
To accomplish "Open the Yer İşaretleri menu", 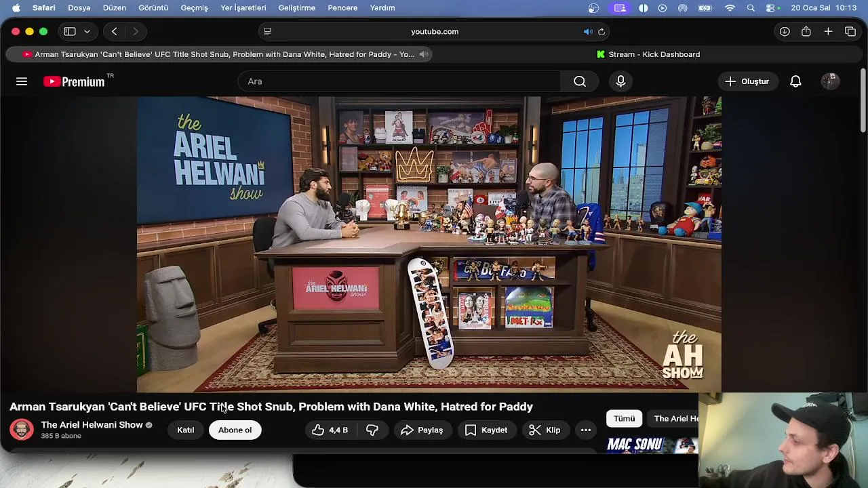I will [243, 8].
